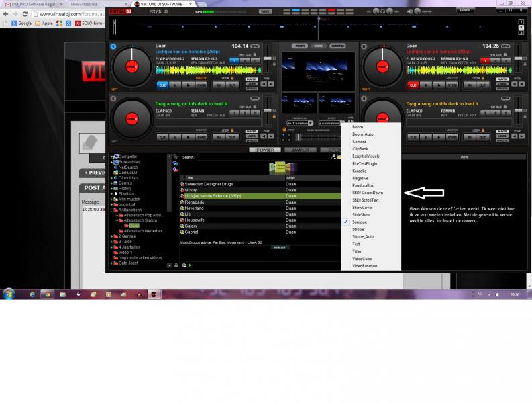Click deck 1 waveform overview
The image size is (532, 403).
[x=209, y=71]
